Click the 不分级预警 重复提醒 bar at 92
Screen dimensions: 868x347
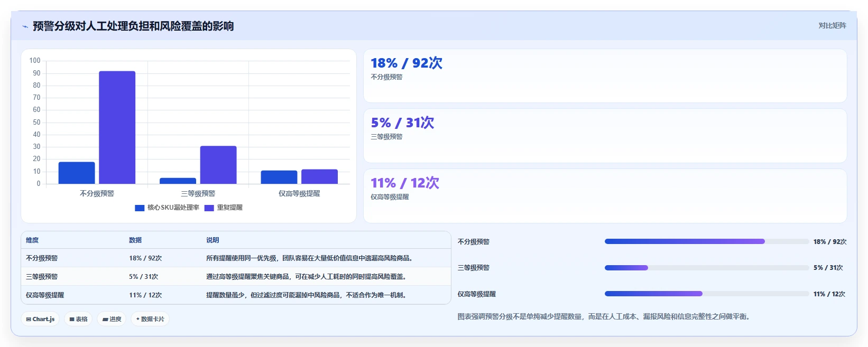117,127
